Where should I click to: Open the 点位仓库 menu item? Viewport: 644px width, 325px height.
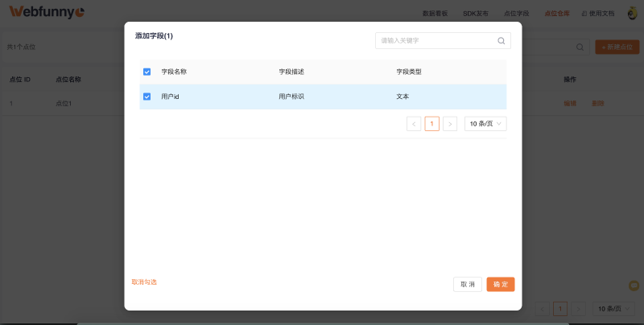(557, 13)
